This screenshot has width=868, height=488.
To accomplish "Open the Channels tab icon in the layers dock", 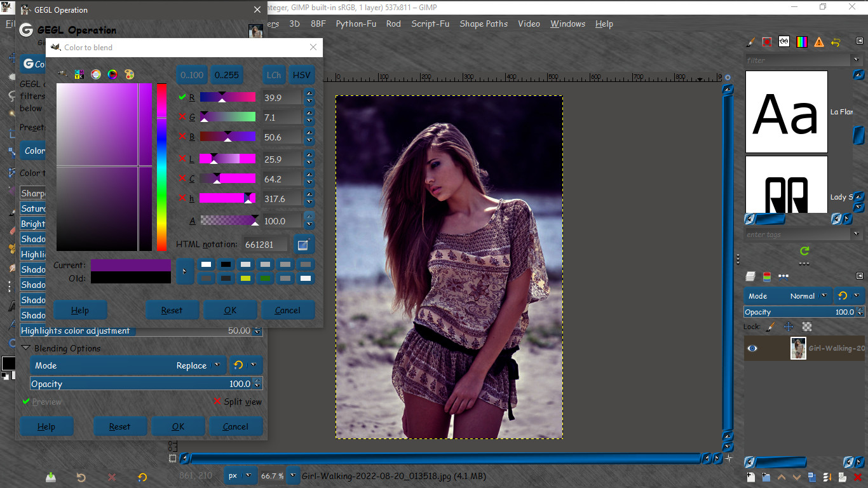I will [x=767, y=276].
